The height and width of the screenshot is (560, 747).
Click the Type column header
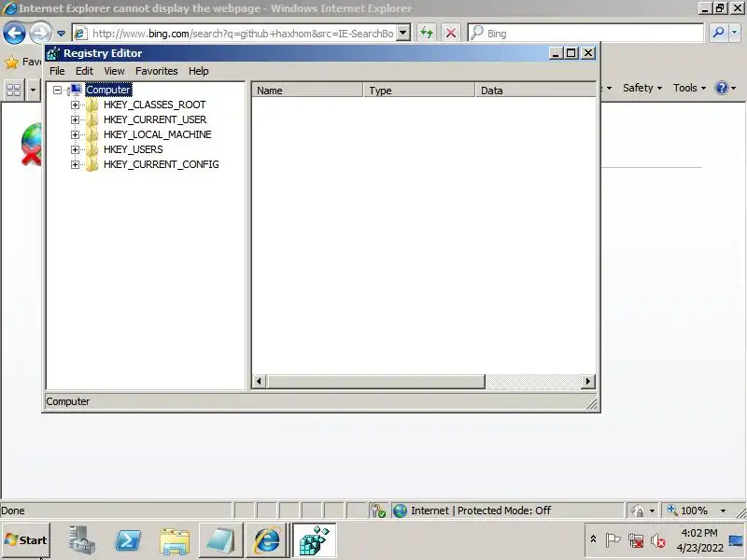(419, 90)
